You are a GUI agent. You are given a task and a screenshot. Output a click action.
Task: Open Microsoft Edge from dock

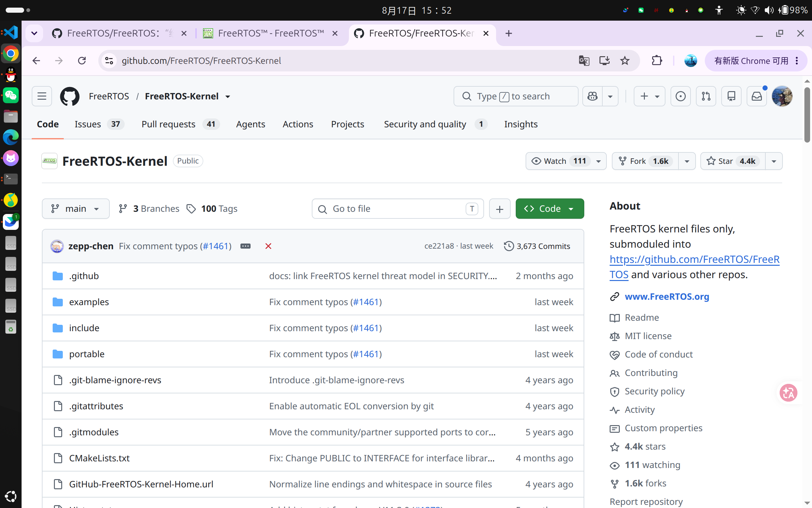coord(11,137)
